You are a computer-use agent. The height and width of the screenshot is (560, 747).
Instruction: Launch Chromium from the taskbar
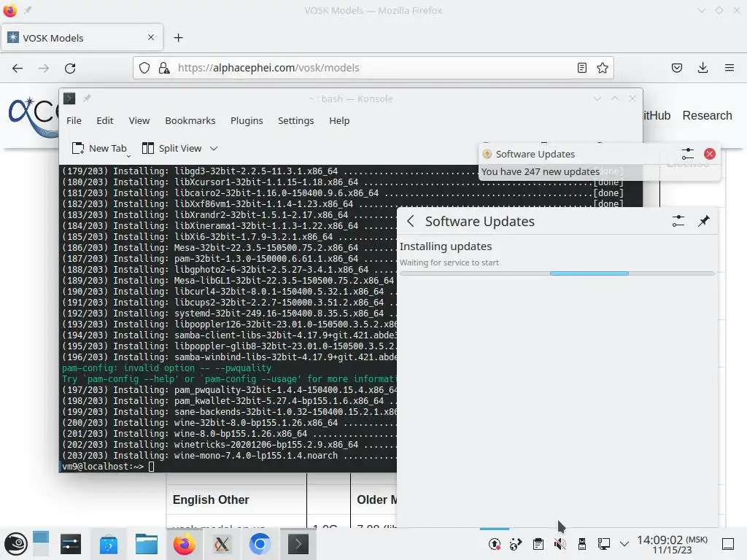(260, 544)
